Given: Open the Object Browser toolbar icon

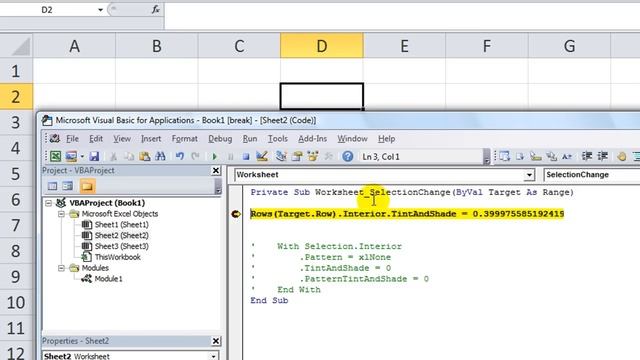Looking at the screenshot, I should (313, 156).
